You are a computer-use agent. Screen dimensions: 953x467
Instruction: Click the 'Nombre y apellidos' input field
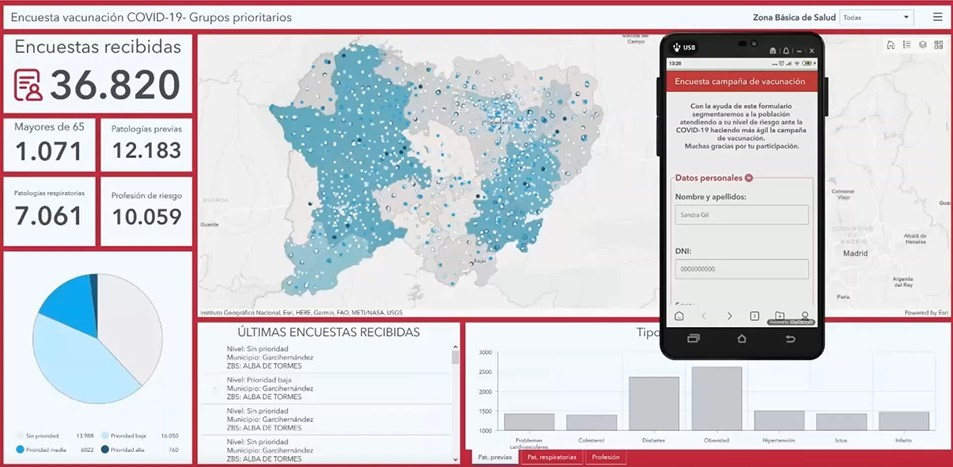[741, 215]
